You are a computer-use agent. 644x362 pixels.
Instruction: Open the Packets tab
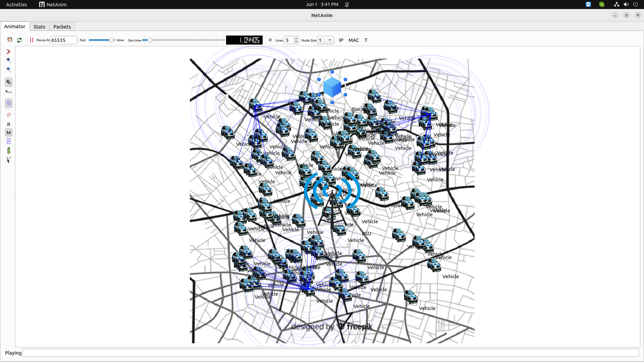tap(62, 27)
